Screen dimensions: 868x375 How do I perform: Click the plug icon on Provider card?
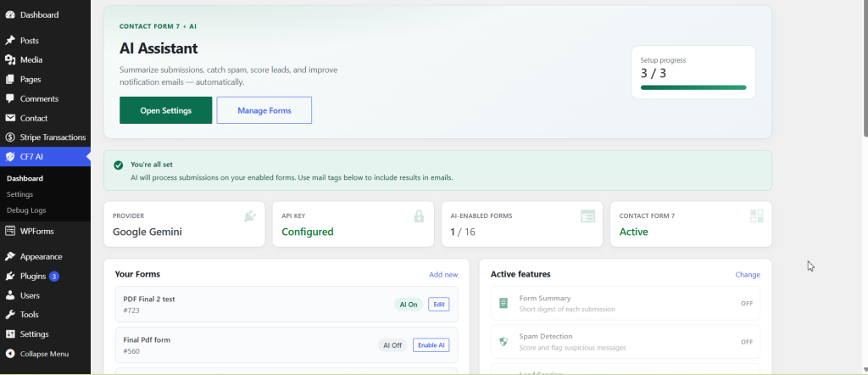[x=250, y=216]
